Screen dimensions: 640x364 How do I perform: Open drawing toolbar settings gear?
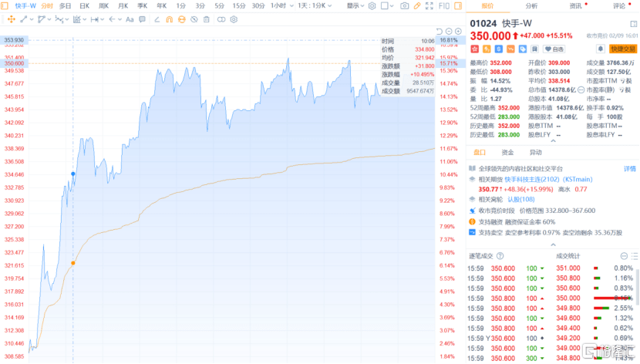(x=234, y=19)
